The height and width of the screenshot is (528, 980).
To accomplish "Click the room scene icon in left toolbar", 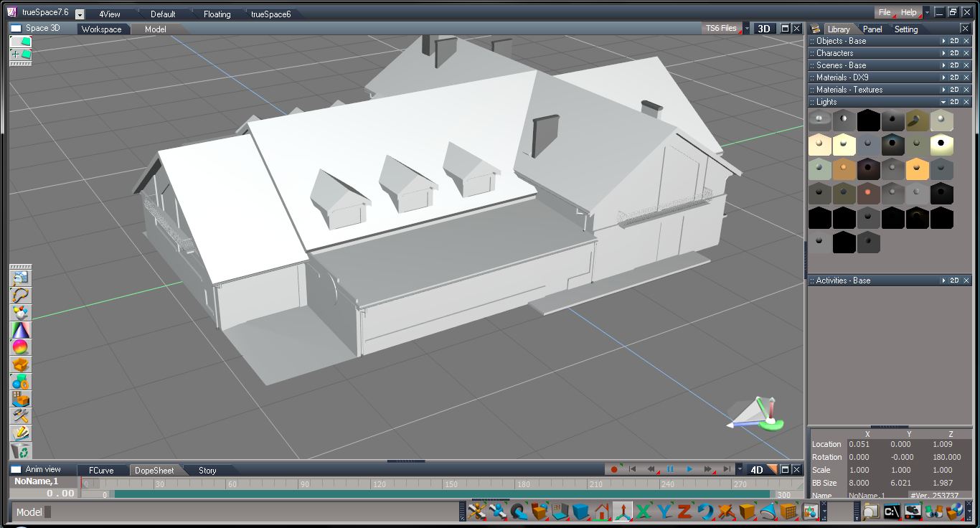I will (x=20, y=399).
